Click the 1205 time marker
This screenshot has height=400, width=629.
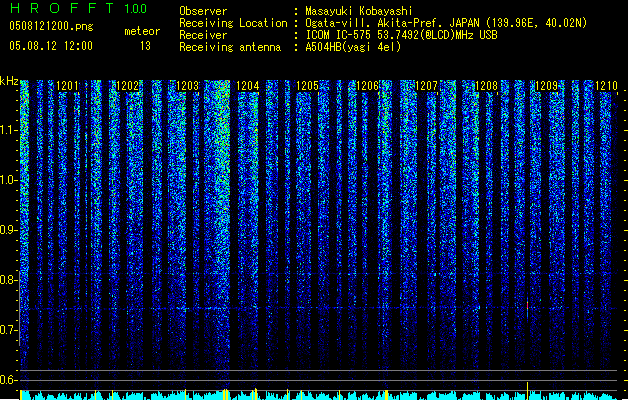tap(307, 86)
